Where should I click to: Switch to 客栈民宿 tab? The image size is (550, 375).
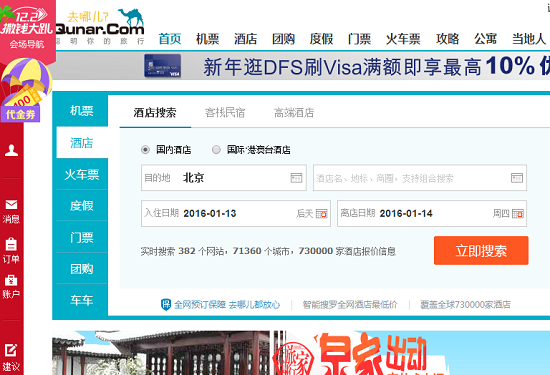coord(225,113)
